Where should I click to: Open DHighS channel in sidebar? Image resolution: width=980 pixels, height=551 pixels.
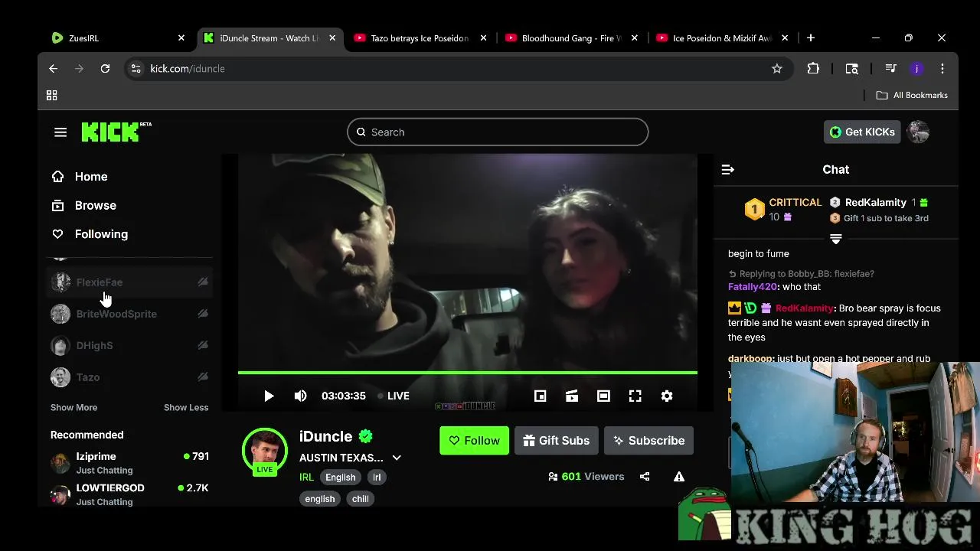click(129, 345)
